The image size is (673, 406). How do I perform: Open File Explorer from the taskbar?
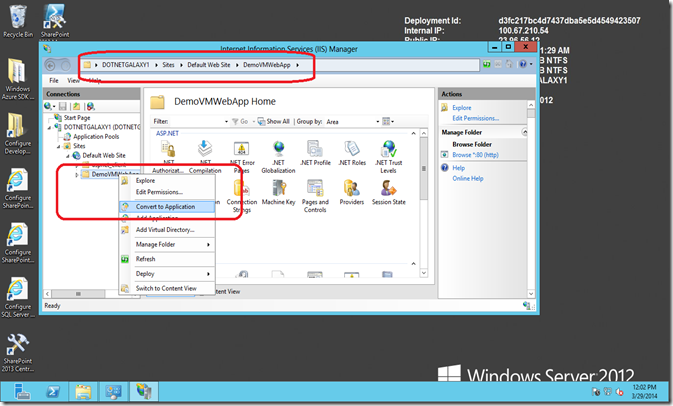pyautogui.click(x=83, y=391)
